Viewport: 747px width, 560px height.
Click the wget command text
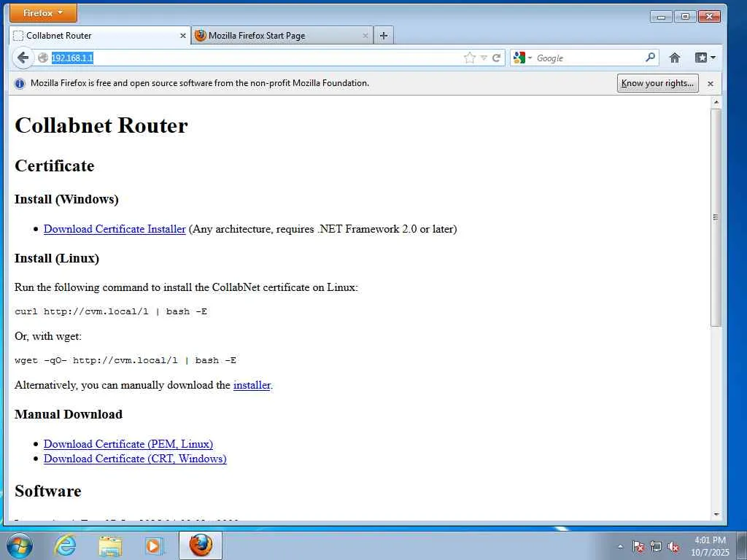[x=125, y=360]
